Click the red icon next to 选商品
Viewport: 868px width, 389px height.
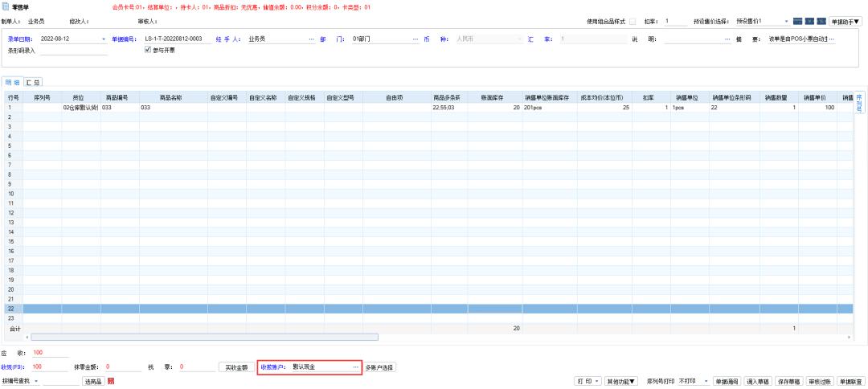111,381
